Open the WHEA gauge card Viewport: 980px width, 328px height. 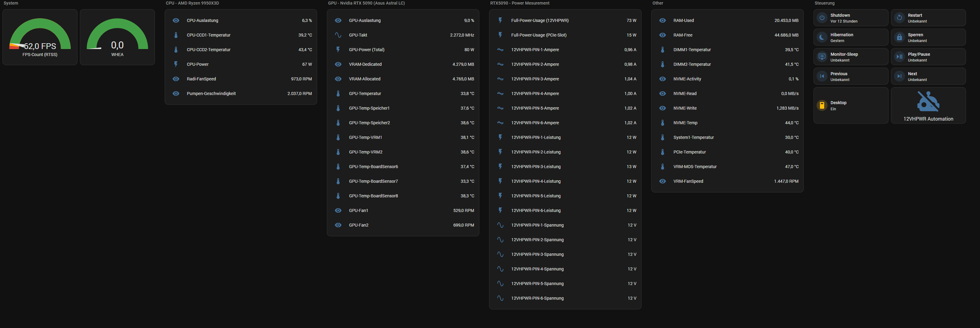click(x=117, y=37)
